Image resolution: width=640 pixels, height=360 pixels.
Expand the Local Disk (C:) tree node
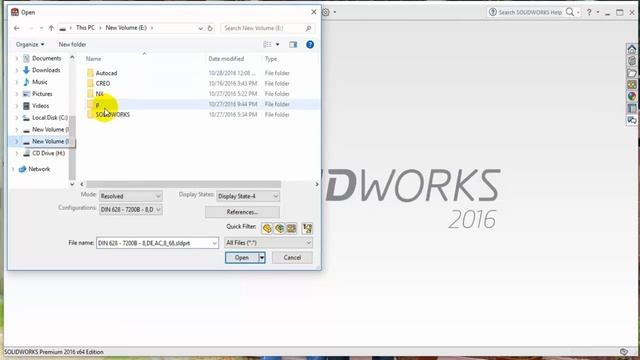pos(17,118)
